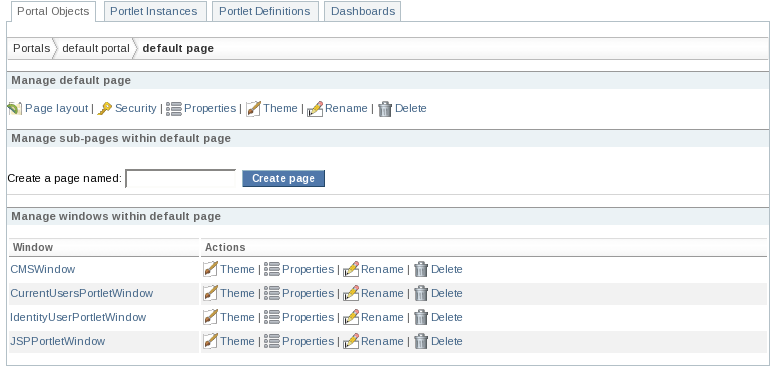Click the trash icon for CMSWindow

[x=421, y=269]
